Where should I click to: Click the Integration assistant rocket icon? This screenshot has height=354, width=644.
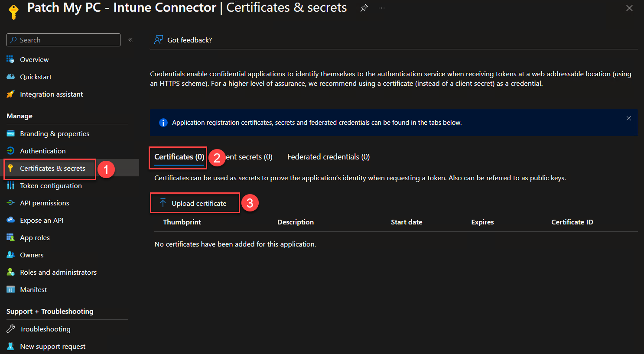tap(11, 94)
